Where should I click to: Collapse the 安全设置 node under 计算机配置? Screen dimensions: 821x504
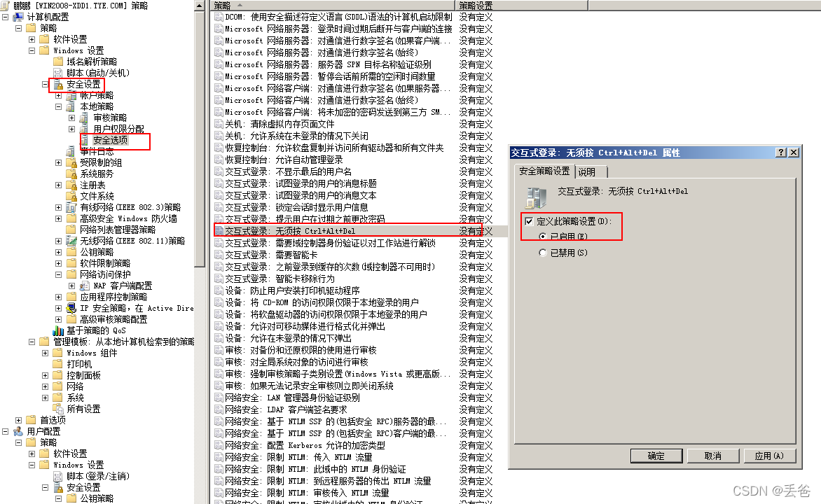(45, 84)
